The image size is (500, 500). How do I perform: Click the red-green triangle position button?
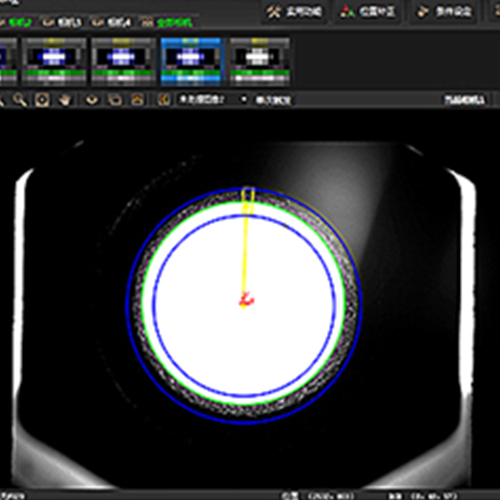point(368,12)
